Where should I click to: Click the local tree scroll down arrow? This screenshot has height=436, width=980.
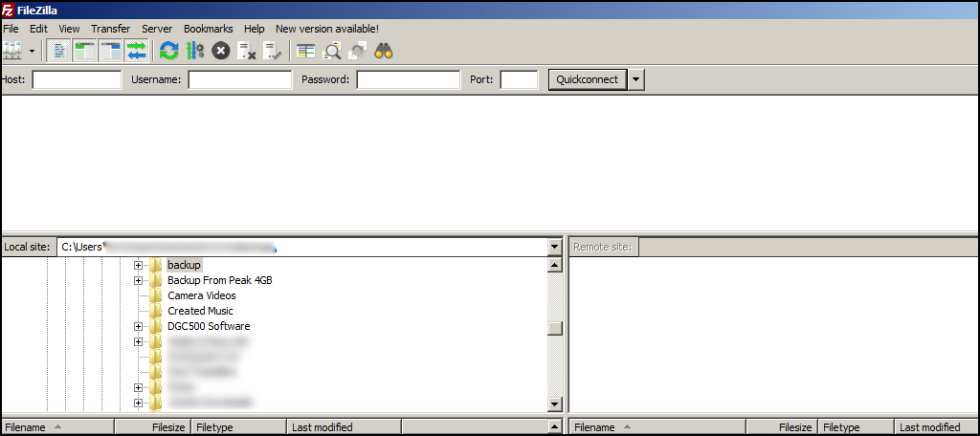click(555, 404)
